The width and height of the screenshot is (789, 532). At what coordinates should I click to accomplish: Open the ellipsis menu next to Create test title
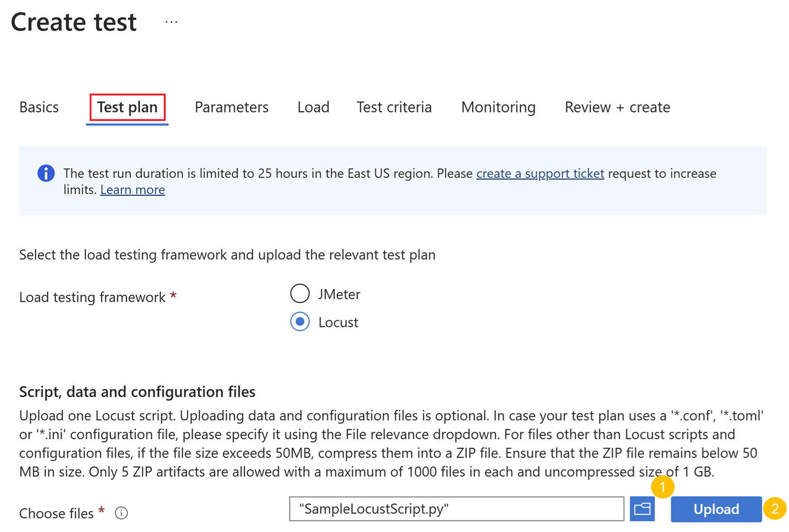[x=171, y=21]
